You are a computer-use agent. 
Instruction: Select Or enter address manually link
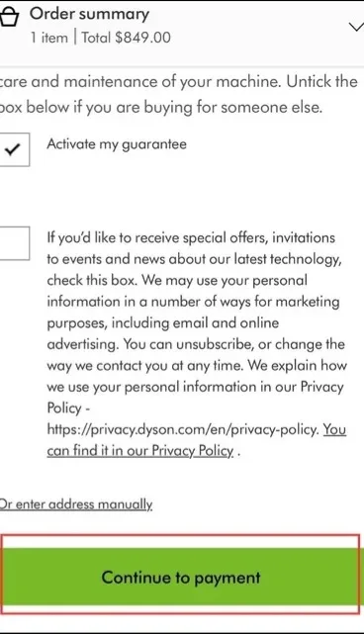[75, 504]
